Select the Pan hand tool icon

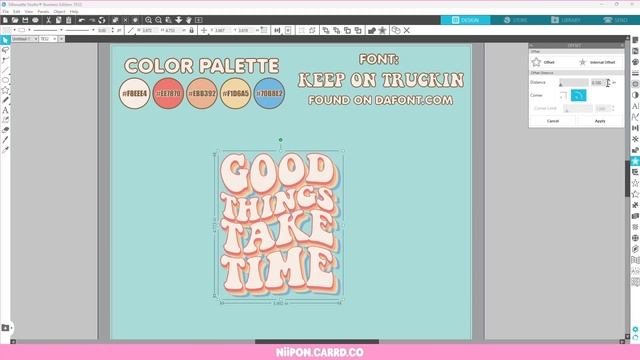click(x=189, y=20)
